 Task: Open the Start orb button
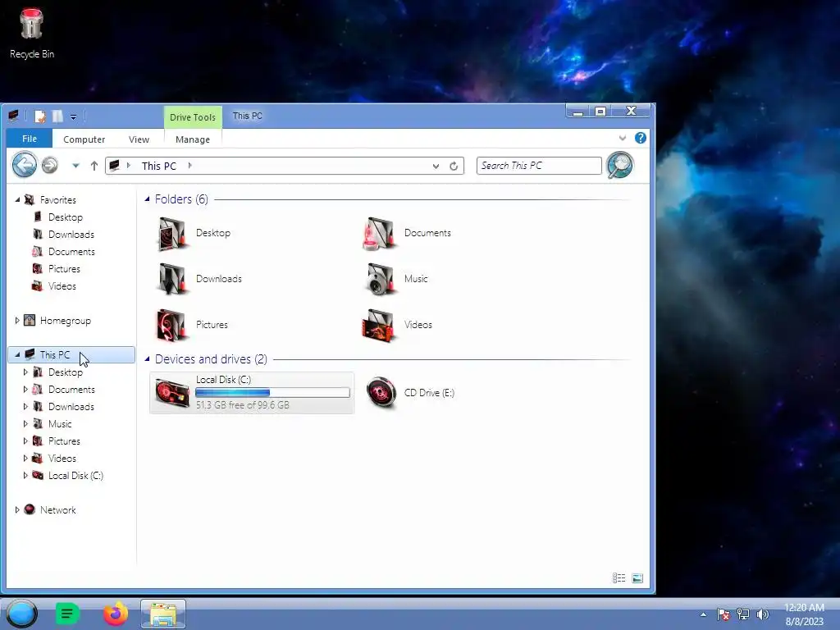coord(21,614)
